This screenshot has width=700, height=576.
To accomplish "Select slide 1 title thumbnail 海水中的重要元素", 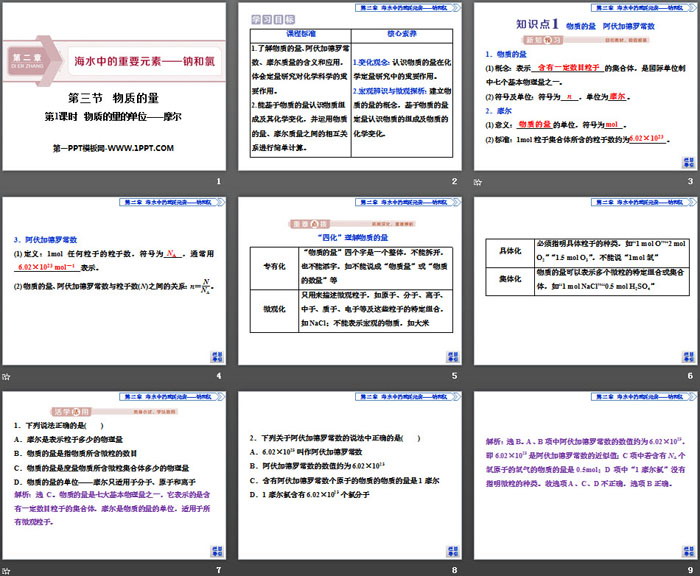I will pyautogui.click(x=114, y=86).
